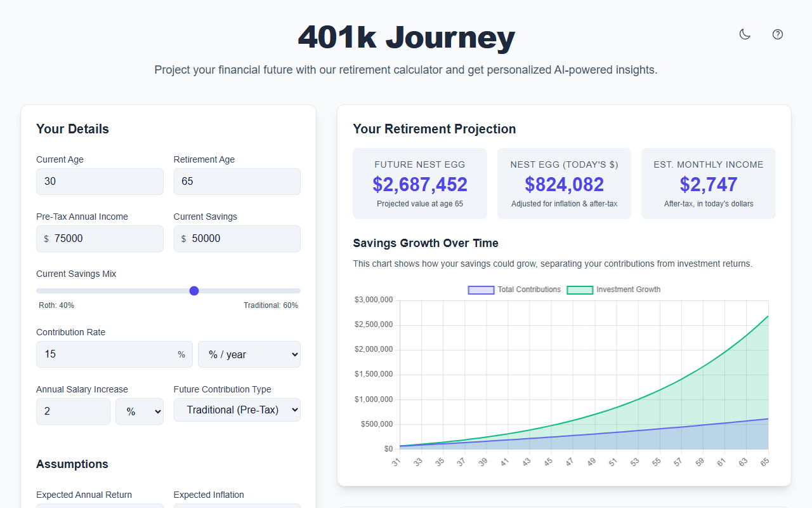Click the 'Projected value at age 65' caption
812x508 pixels.
[420, 204]
